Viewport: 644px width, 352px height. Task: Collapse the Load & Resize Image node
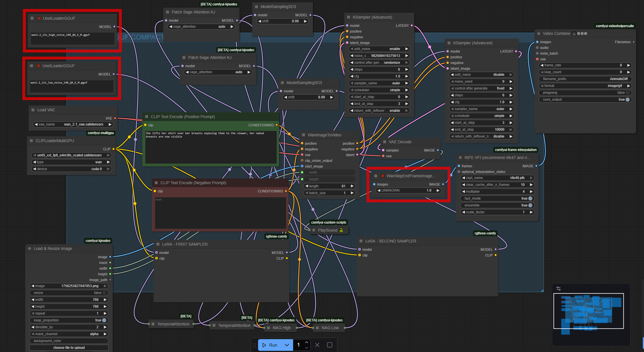point(29,248)
